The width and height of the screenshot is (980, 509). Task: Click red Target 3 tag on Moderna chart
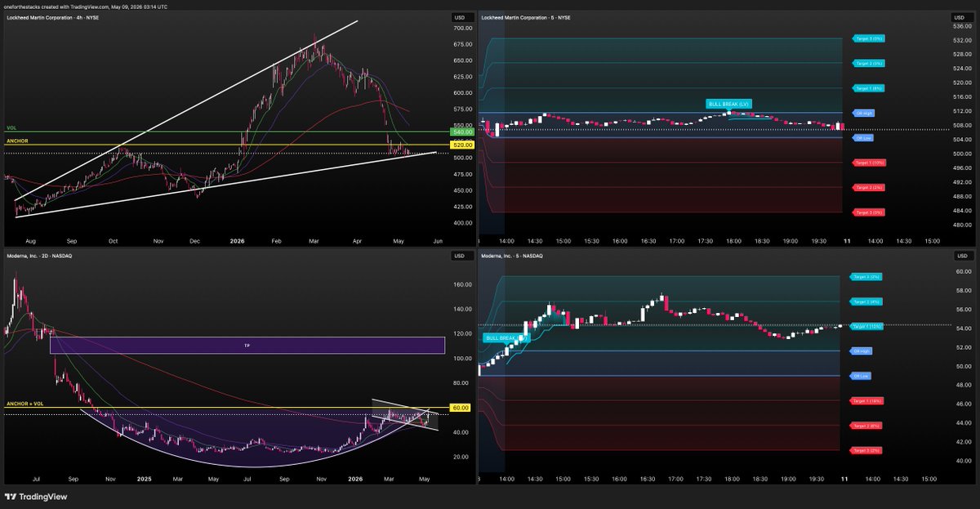(867, 450)
